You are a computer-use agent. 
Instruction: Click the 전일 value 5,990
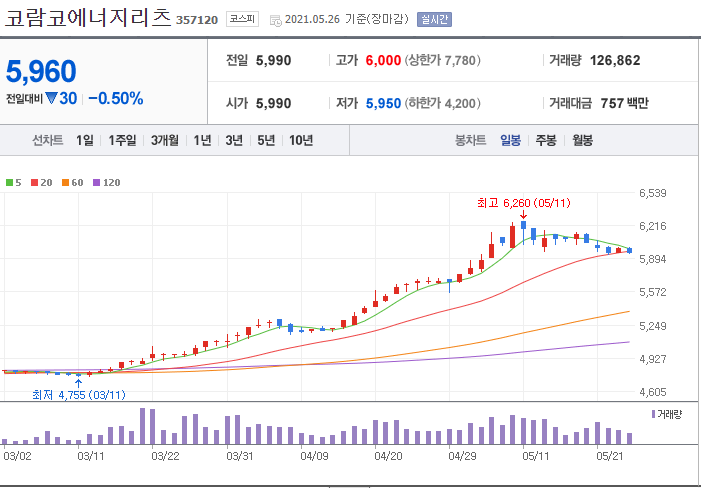pyautogui.click(x=274, y=60)
